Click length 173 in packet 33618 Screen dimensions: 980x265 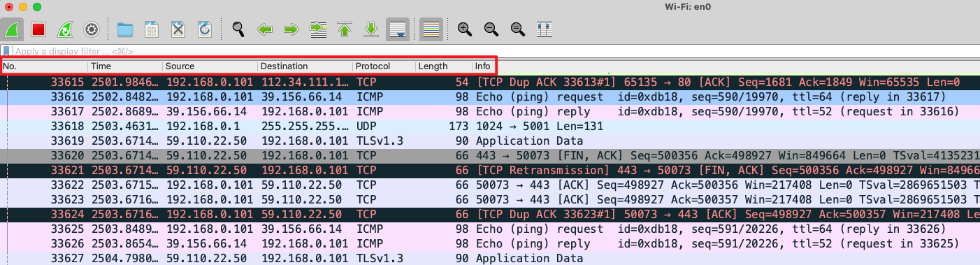pyautogui.click(x=458, y=126)
